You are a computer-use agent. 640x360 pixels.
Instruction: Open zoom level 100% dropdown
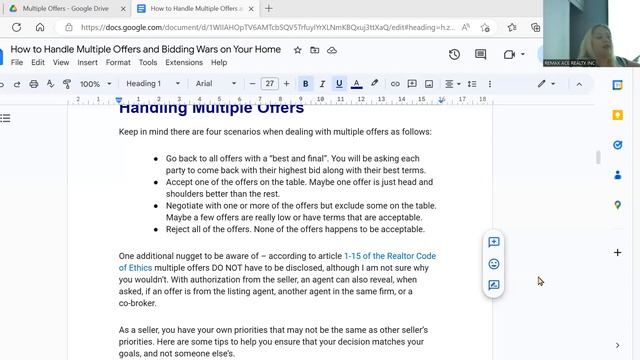pyautogui.click(x=95, y=84)
